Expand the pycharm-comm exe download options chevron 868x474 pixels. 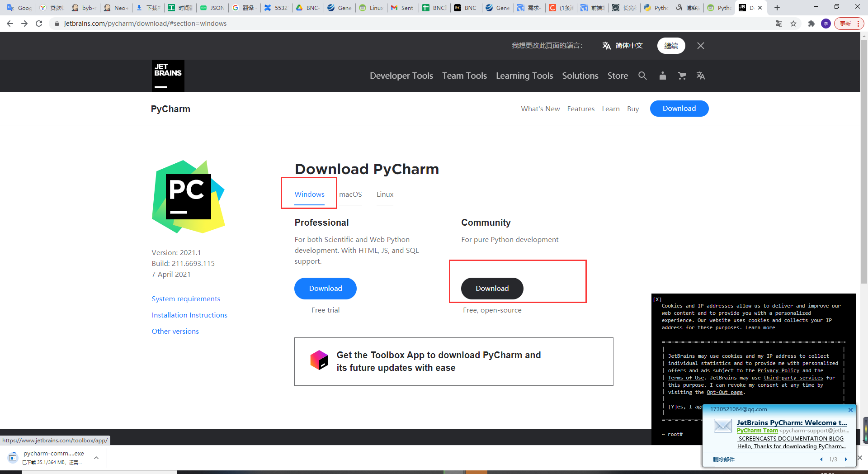coord(96,458)
